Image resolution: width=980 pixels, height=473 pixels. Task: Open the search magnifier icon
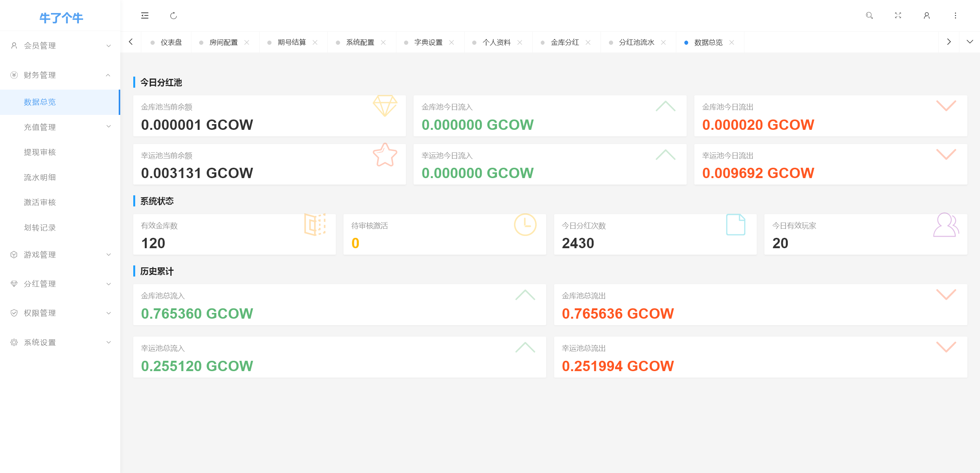tap(869, 16)
